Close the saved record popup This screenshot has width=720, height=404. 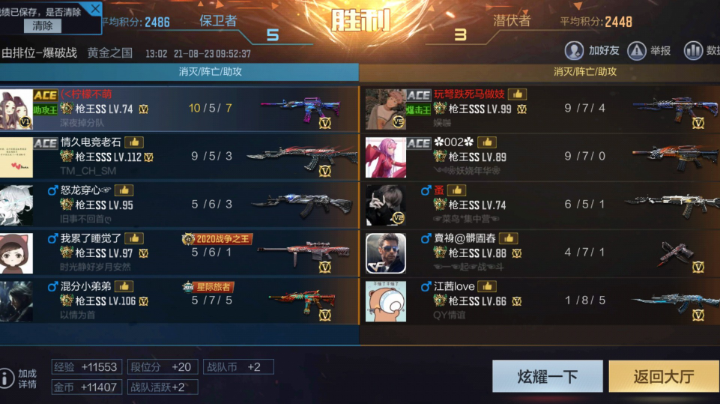(95, 8)
